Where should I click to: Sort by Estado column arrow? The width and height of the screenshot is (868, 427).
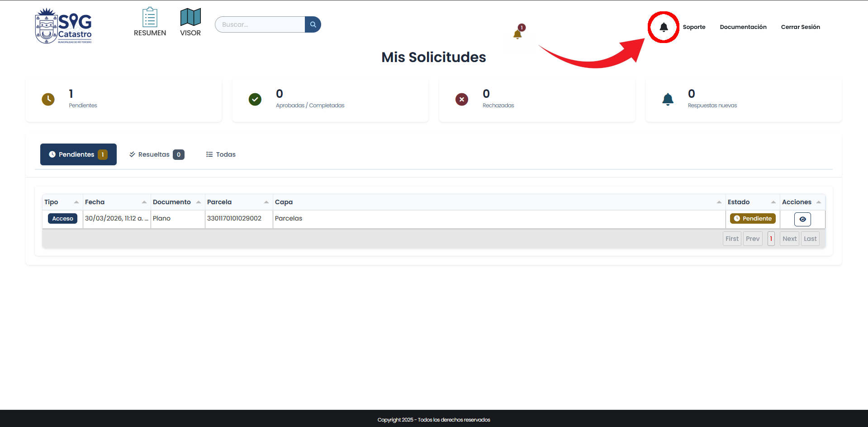pos(773,202)
